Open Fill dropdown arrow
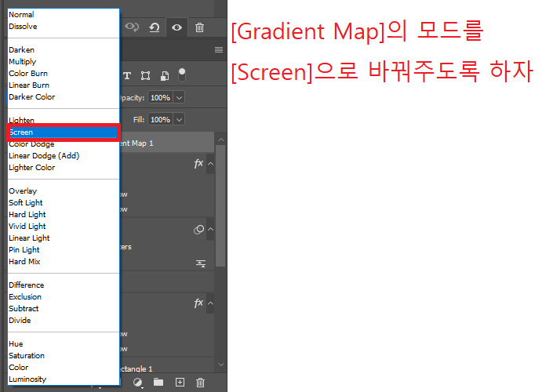The width and height of the screenshot is (553, 392). [x=179, y=120]
